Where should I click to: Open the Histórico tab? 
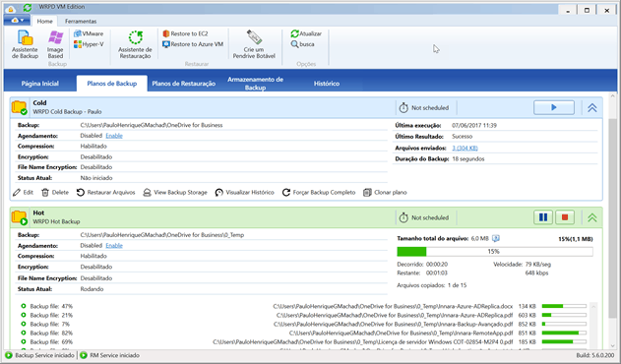pos(327,84)
